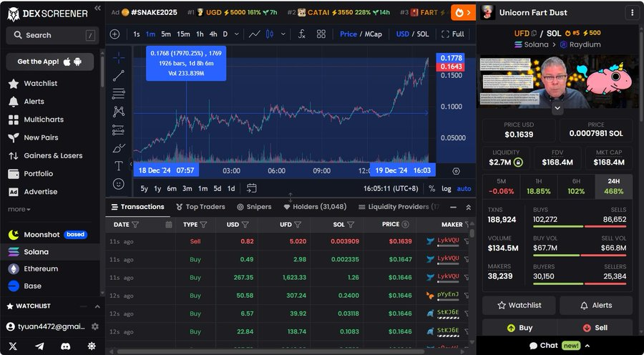644x355 pixels.
Task: Click the green Buy button
Action: [519, 328]
